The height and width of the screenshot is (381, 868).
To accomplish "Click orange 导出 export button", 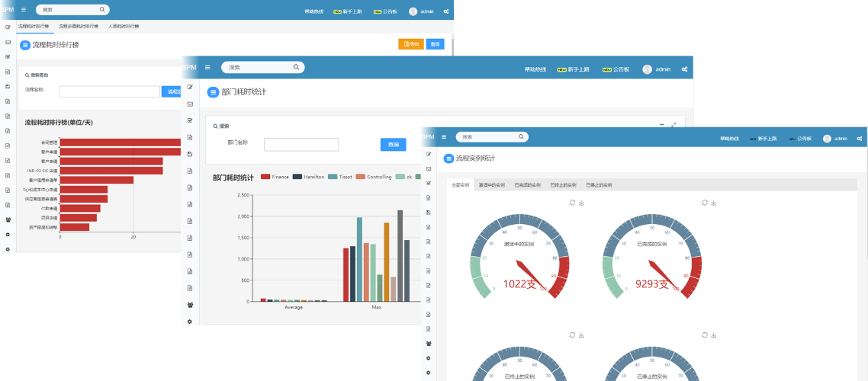I will (x=411, y=44).
